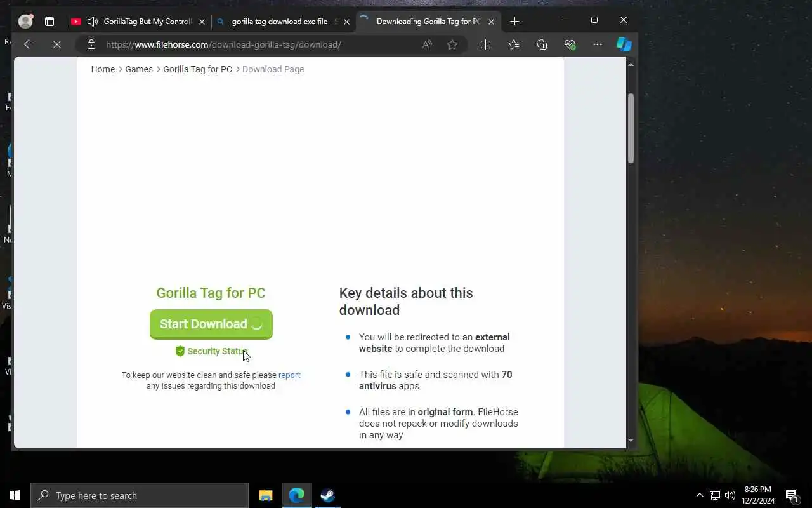The width and height of the screenshot is (812, 508).
Task: Mute the GorillaTag YouTube tab audio
Action: coord(93,22)
